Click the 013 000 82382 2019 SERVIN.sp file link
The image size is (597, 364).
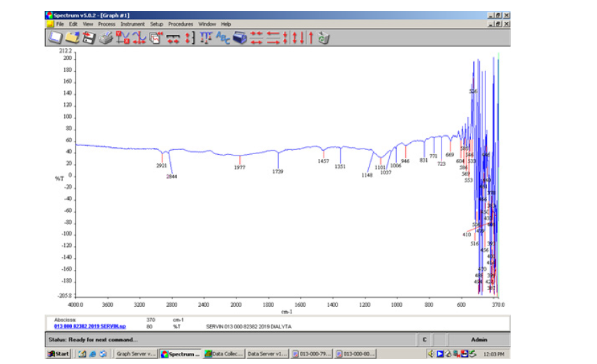pyautogui.click(x=90, y=326)
